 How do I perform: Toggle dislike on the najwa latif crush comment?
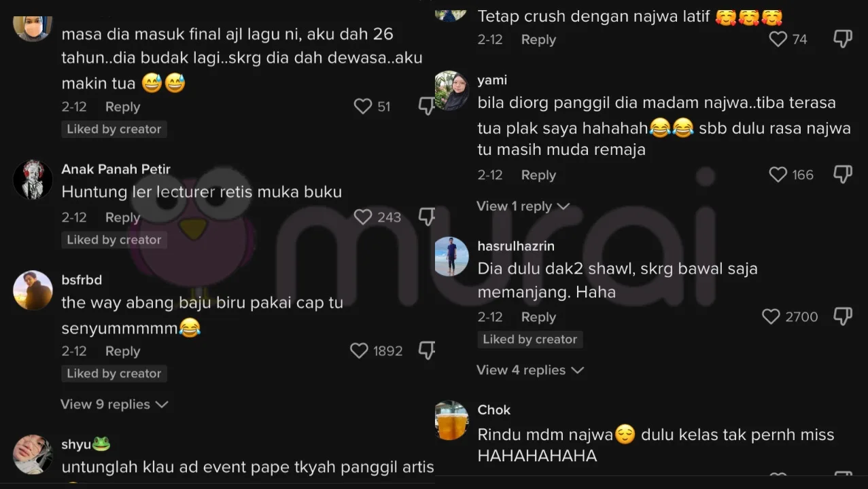click(843, 39)
